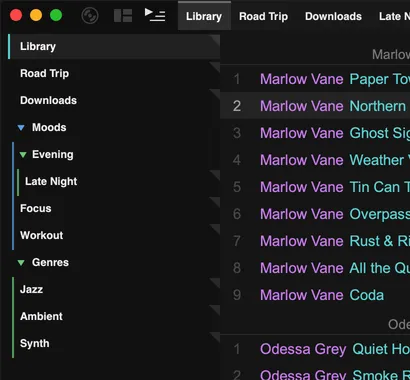Select track 6 Marlow Vane Overpass
The image size is (410, 380).
[x=315, y=214]
